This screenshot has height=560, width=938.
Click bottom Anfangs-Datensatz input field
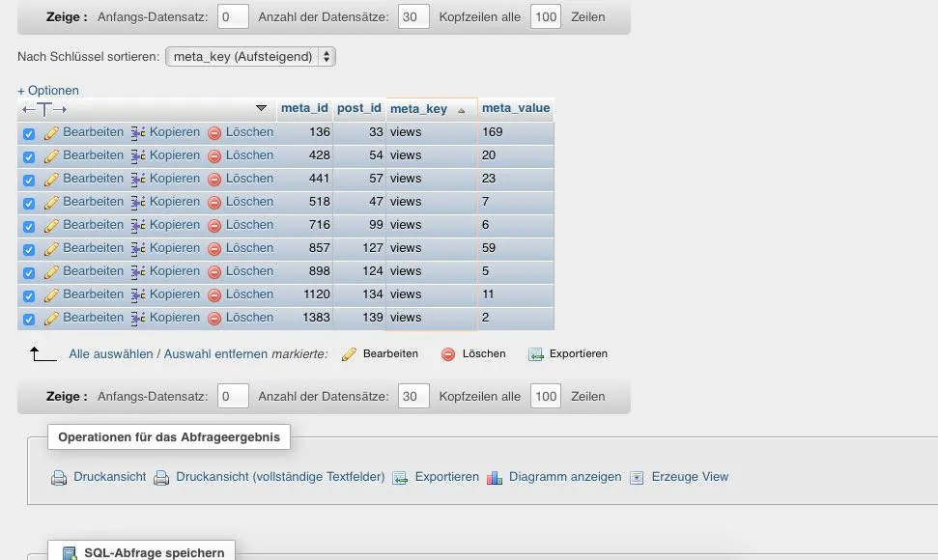[x=234, y=396]
